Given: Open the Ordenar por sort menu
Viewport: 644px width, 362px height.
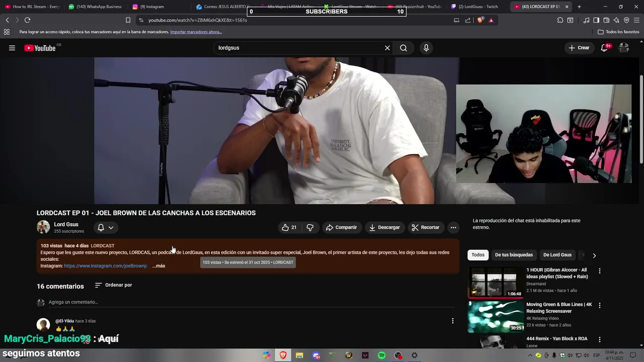Looking at the screenshot, I should point(114,285).
